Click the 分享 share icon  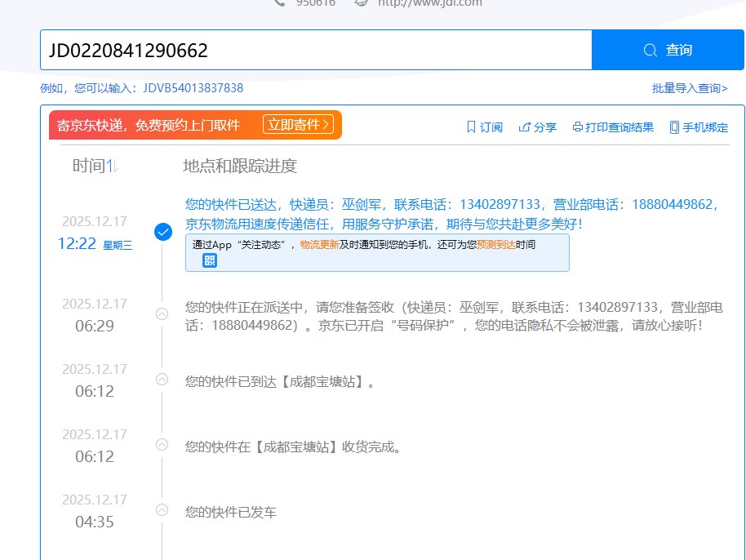(x=525, y=127)
